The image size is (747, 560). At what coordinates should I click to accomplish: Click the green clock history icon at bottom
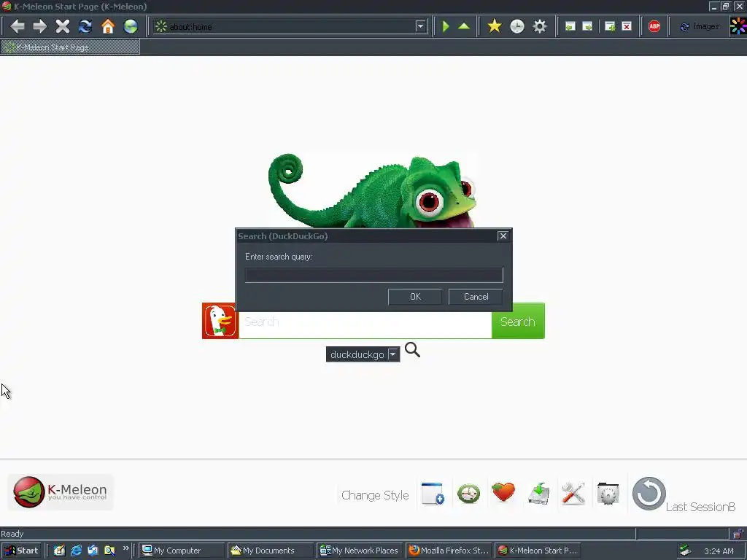coord(468,494)
